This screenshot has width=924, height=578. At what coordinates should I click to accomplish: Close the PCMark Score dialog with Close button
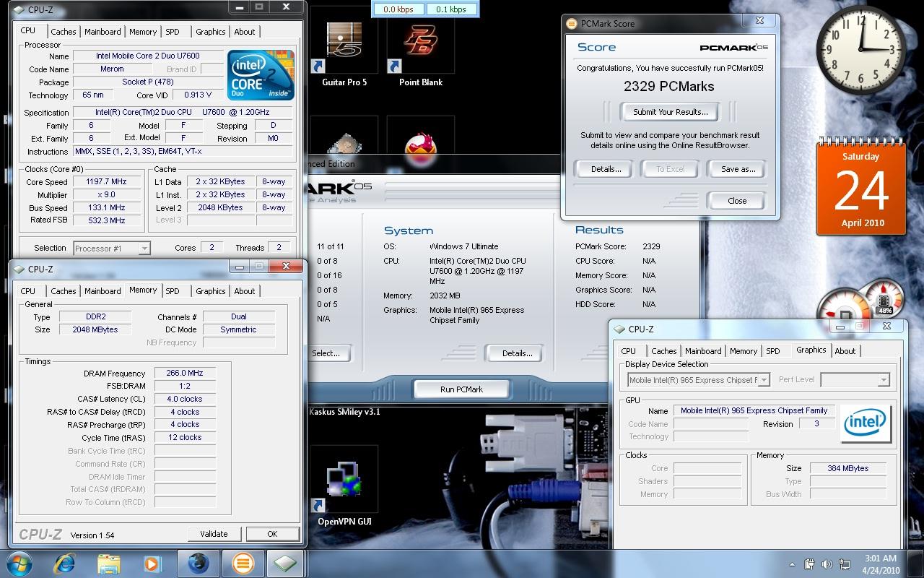pyautogui.click(x=737, y=201)
